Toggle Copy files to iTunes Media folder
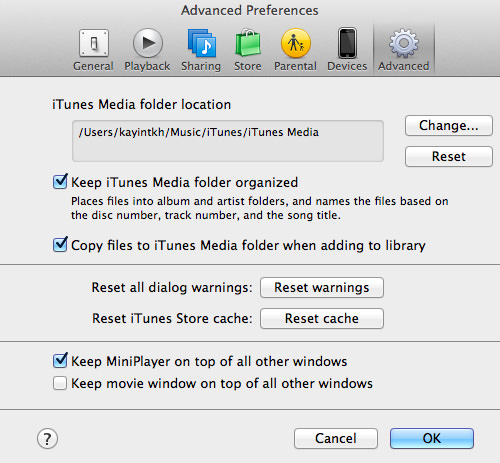This screenshot has height=463, width=500. pos(60,245)
